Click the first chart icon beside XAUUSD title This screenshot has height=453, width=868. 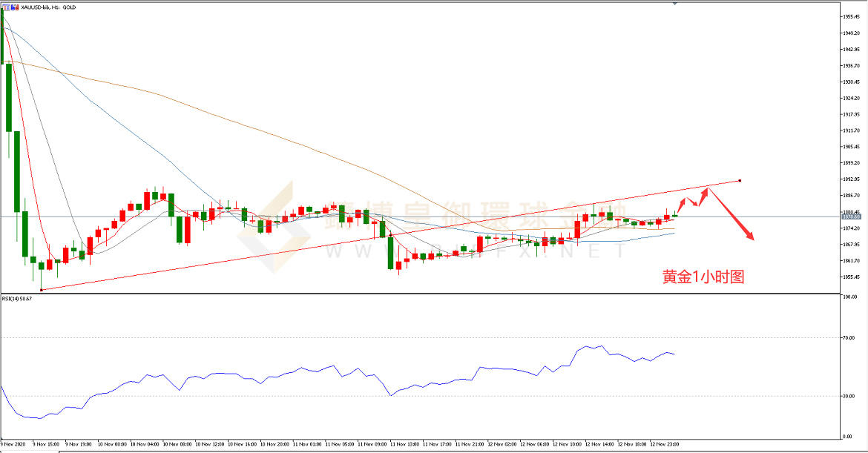click(x=5, y=7)
